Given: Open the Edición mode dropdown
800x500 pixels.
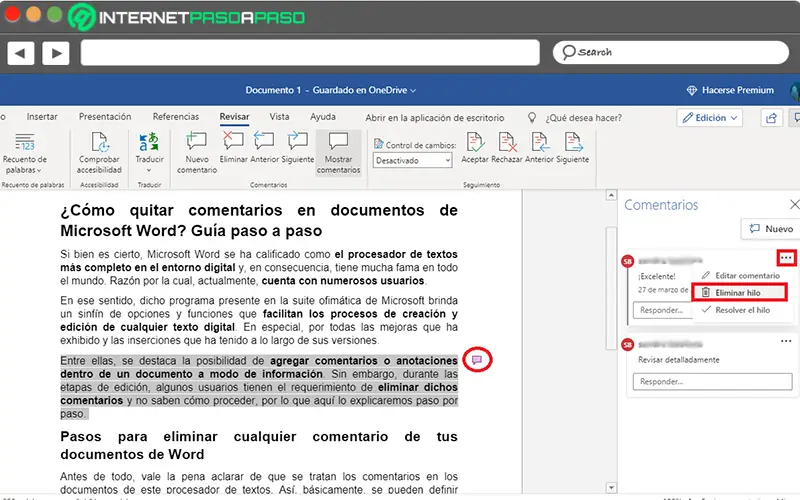Looking at the screenshot, I should coord(709,117).
